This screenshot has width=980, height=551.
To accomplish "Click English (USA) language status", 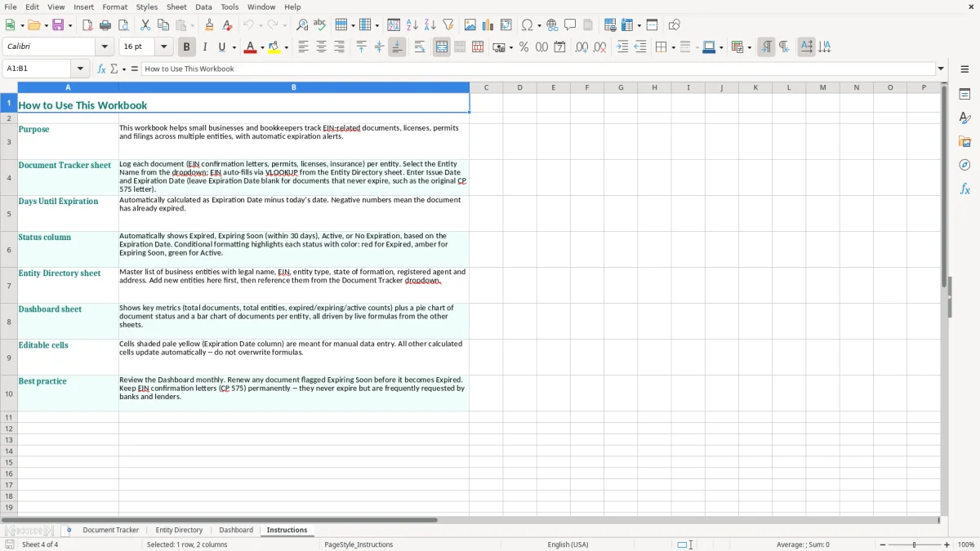I will (568, 544).
